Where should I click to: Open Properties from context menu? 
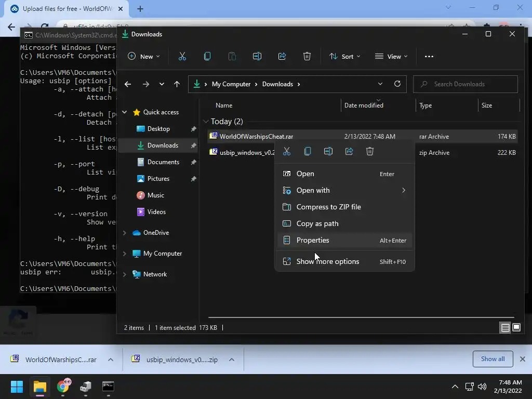[344, 240]
